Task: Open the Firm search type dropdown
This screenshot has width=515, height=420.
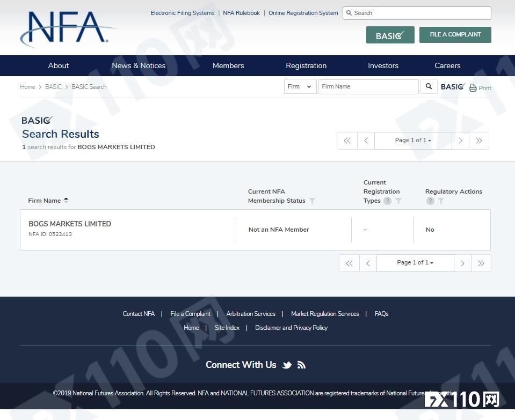Action: click(300, 86)
